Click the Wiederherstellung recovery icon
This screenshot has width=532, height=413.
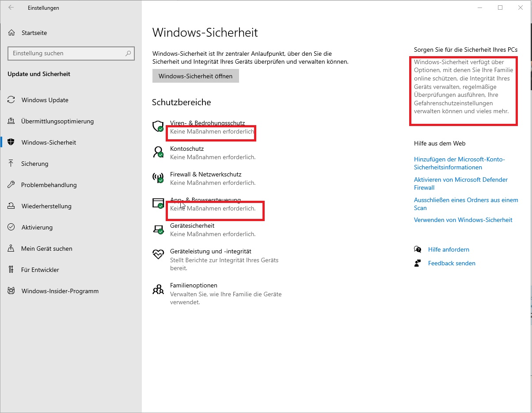pyautogui.click(x=11, y=206)
